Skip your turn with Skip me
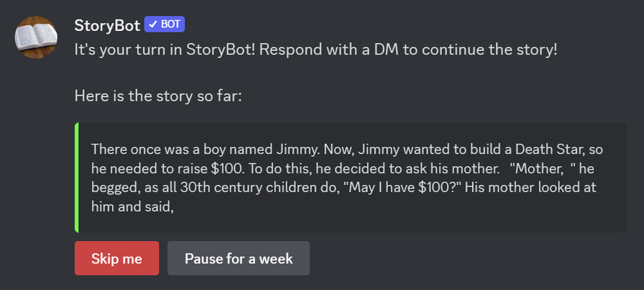 (116, 258)
